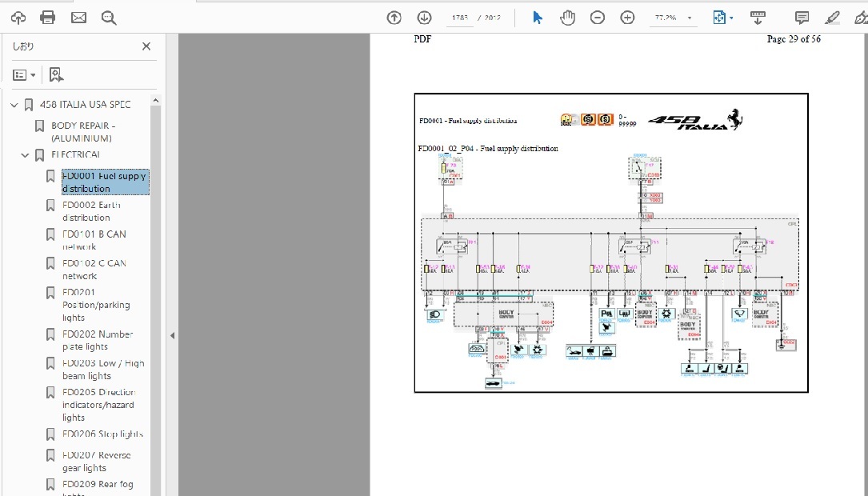
Task: Select the highlighter pen tool
Action: tap(832, 18)
